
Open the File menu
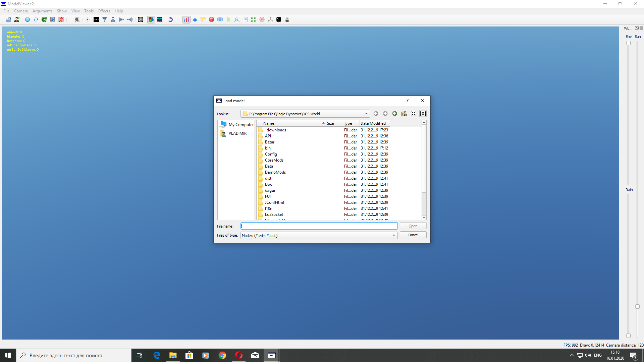[x=6, y=11]
